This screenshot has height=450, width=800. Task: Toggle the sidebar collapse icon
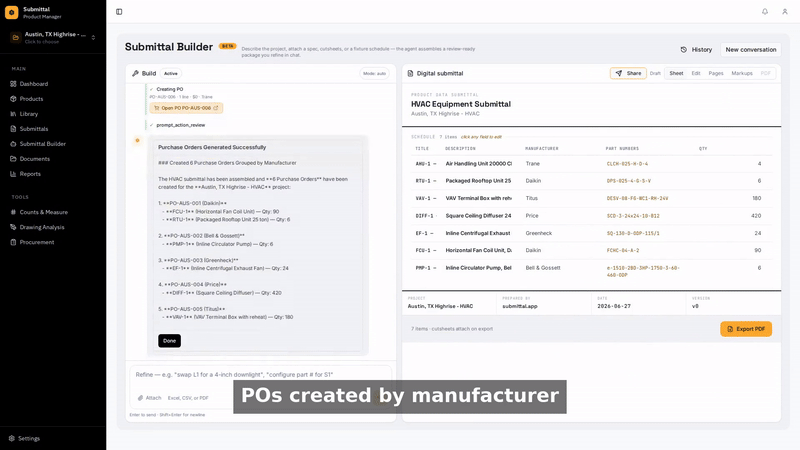(119, 12)
